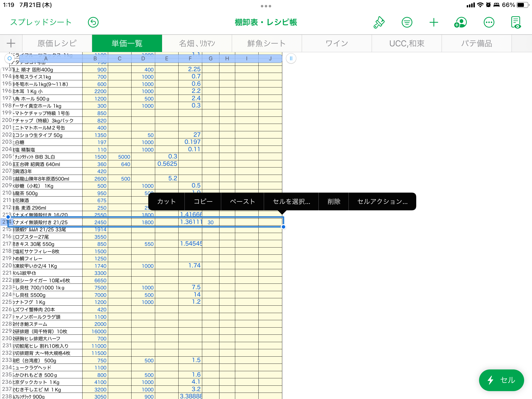Open the filter icon in the toolbar

click(407, 22)
